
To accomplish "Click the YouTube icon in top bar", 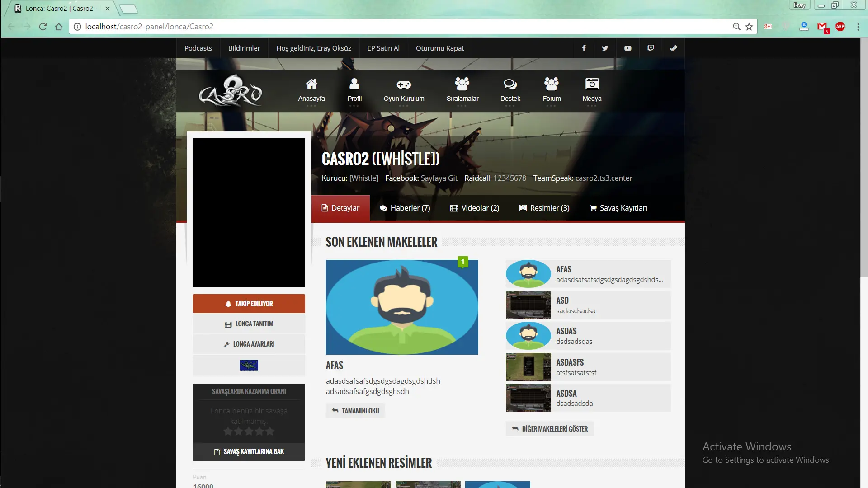I will [628, 48].
